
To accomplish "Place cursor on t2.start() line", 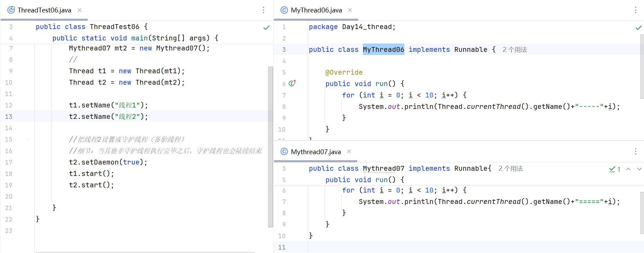I will (x=91, y=185).
